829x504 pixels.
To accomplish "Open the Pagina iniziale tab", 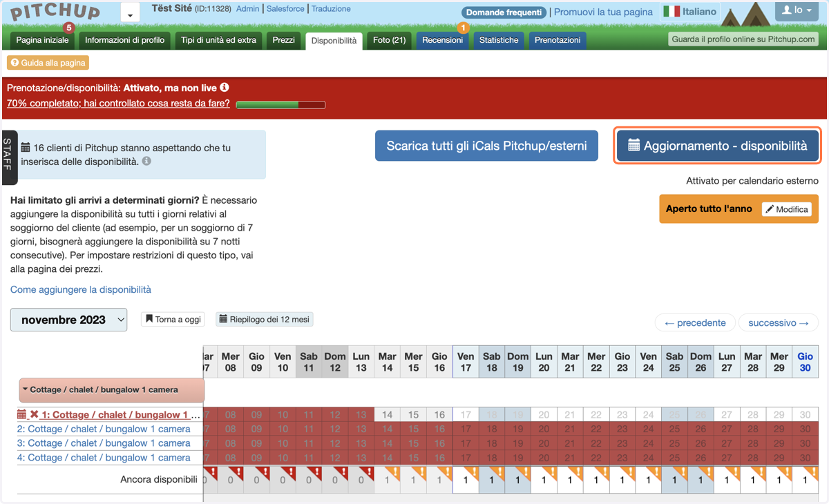I will click(43, 41).
